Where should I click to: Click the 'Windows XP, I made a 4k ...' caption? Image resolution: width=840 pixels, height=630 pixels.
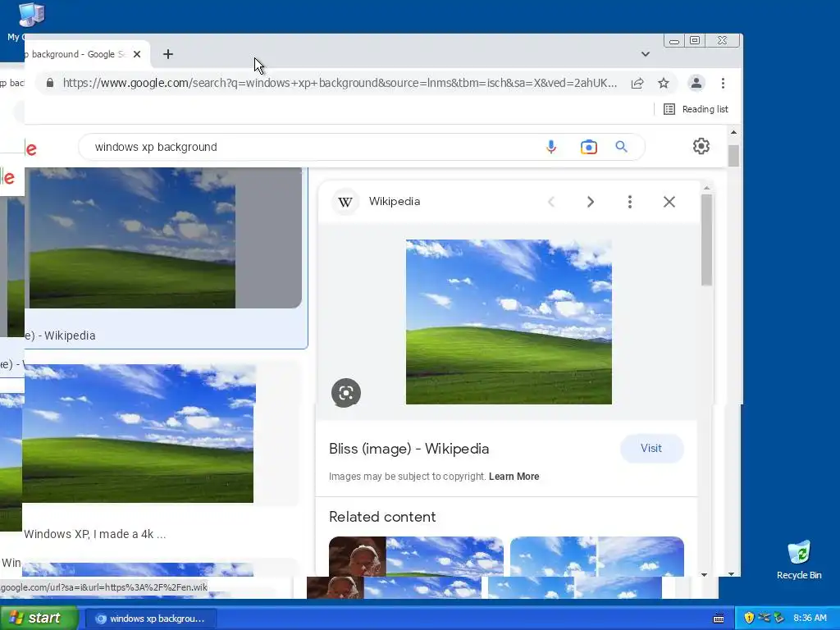[x=95, y=534]
